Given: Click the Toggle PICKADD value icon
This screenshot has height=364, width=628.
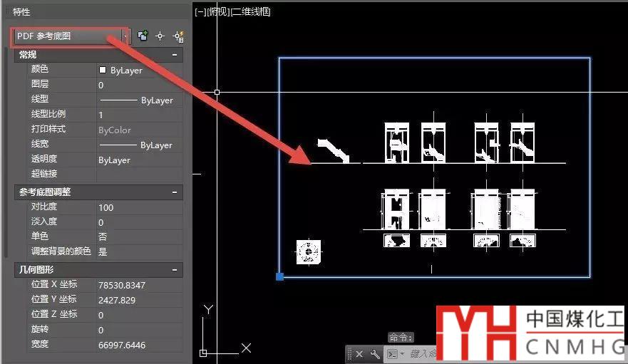Looking at the screenshot, I should (x=143, y=36).
